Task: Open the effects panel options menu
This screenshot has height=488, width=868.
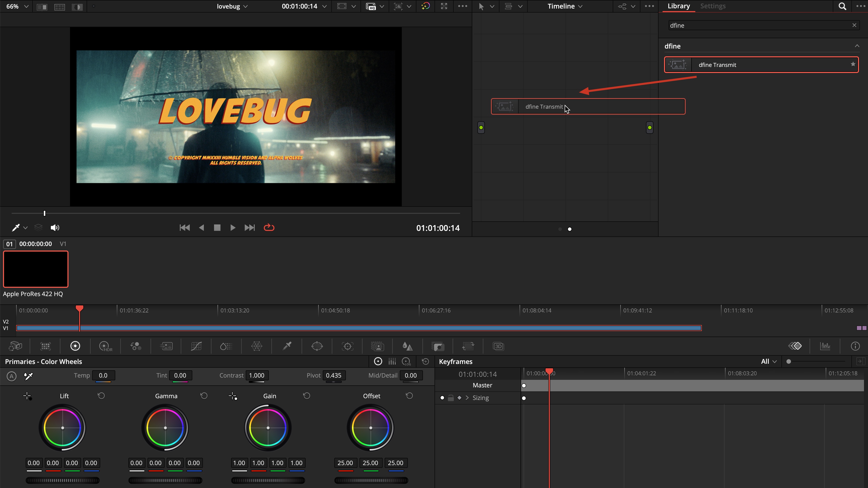Action: (x=860, y=6)
